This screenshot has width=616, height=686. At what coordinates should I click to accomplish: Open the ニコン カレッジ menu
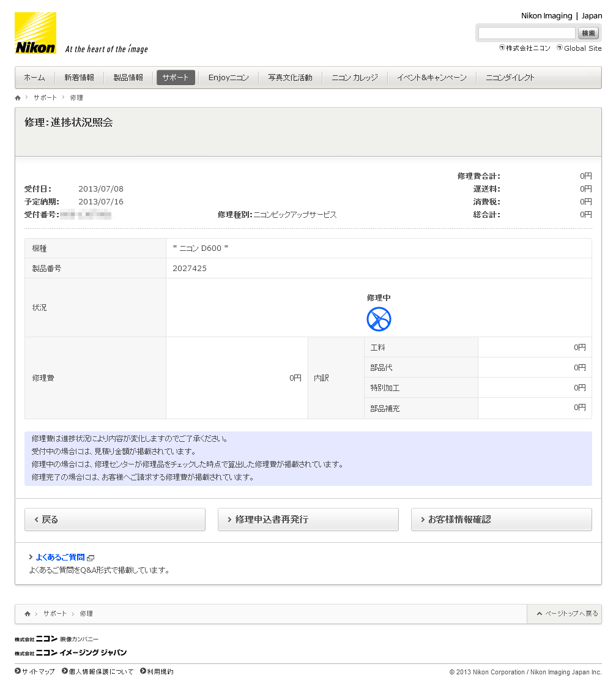(x=354, y=78)
